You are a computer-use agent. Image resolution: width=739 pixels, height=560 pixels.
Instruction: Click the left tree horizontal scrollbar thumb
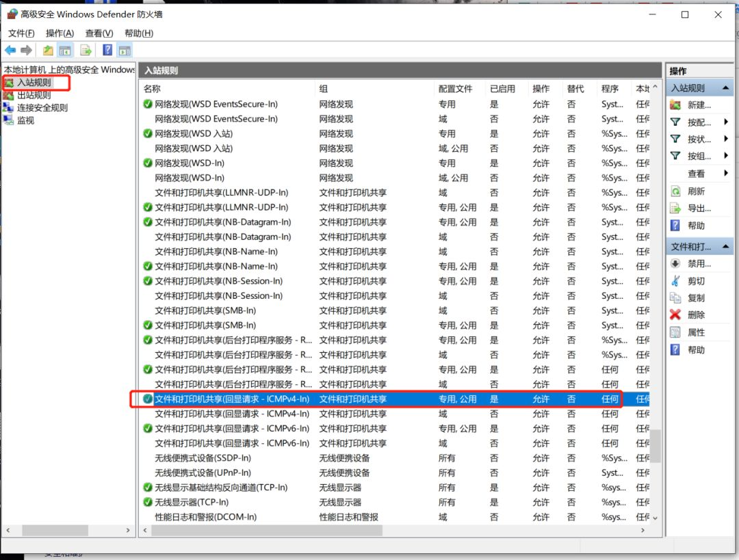55,531
